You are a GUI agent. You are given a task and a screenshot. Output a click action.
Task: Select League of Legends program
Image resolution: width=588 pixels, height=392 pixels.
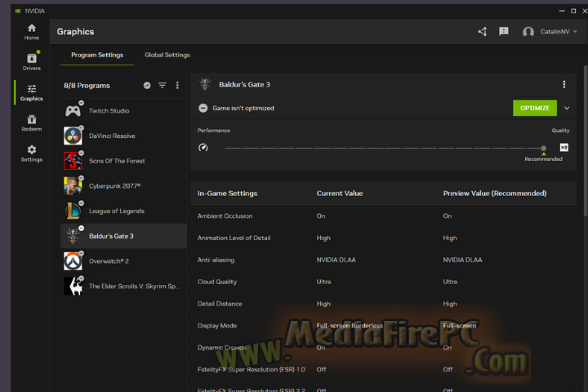tap(123, 211)
